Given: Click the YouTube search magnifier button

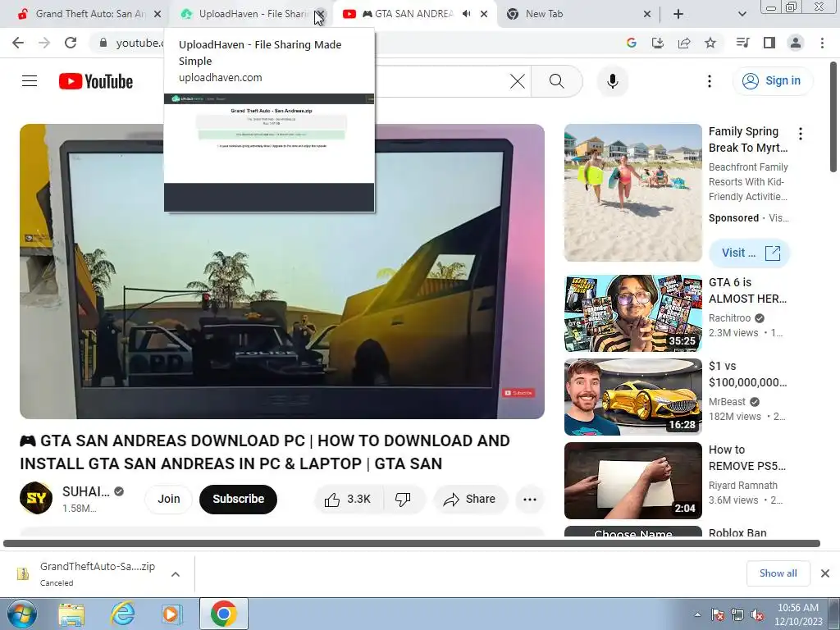Looking at the screenshot, I should click(557, 81).
